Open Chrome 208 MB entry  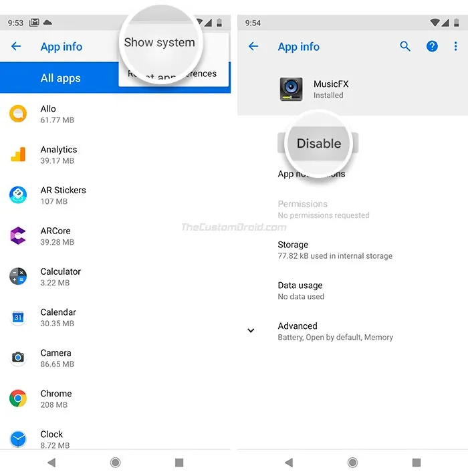tap(116, 398)
